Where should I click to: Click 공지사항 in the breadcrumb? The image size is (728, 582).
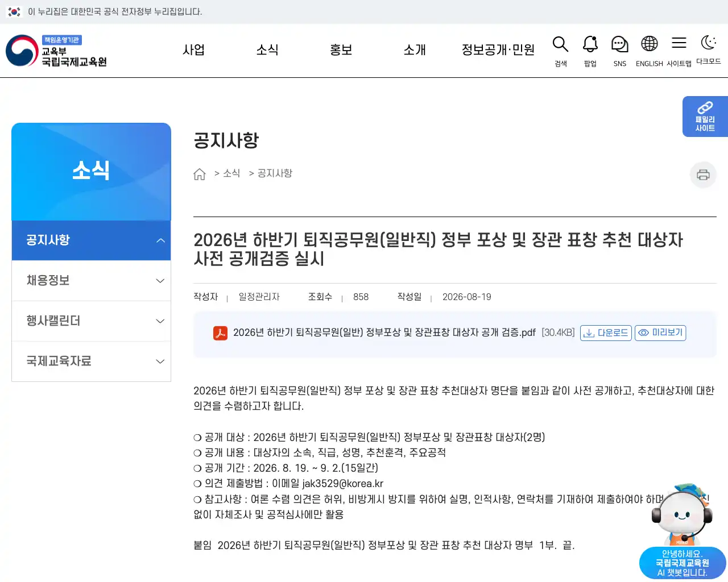[275, 173]
